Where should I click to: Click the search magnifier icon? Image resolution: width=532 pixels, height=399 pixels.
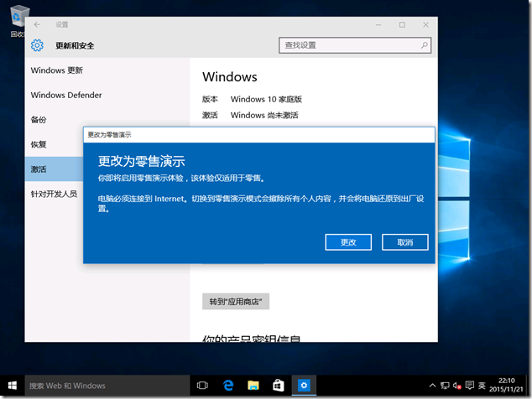tap(424, 45)
